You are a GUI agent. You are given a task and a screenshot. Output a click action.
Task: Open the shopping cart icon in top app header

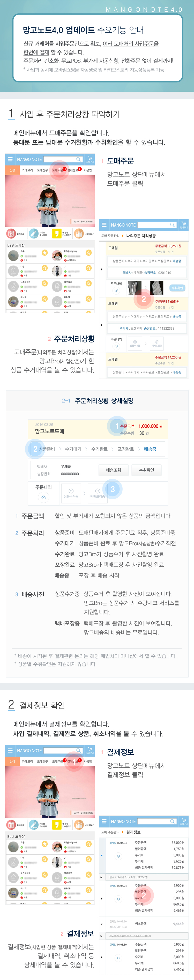coord(90,159)
